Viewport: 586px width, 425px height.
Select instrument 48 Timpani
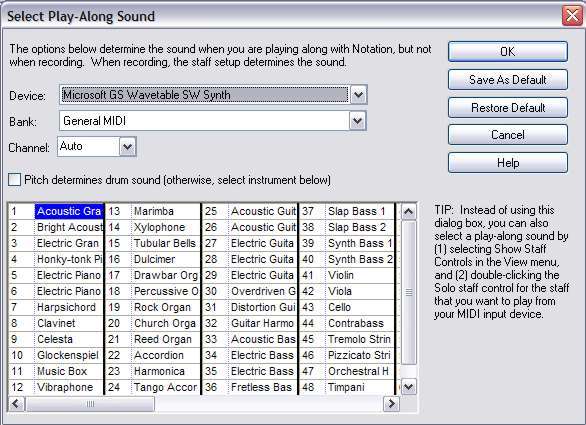[360, 387]
